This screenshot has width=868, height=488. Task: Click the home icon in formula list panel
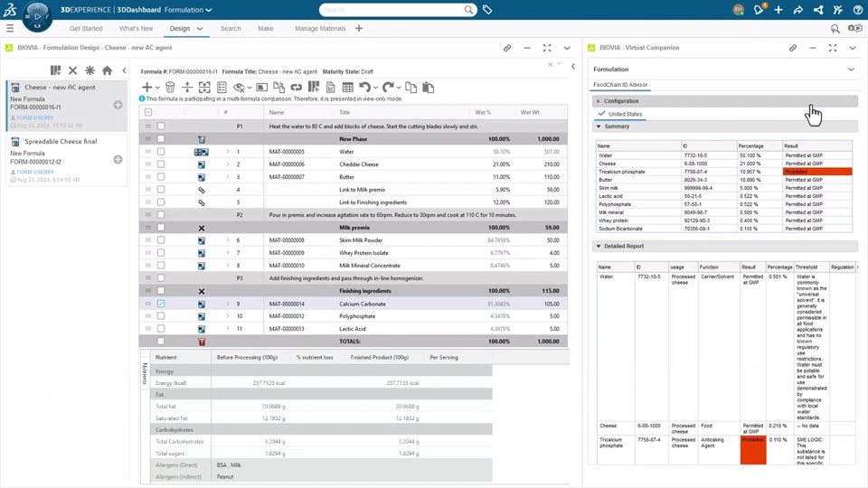pyautogui.click(x=108, y=70)
